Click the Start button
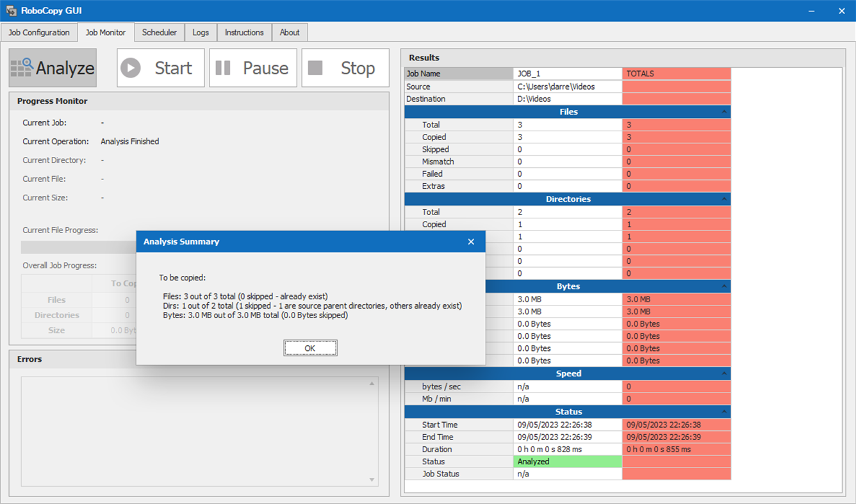 click(x=160, y=67)
